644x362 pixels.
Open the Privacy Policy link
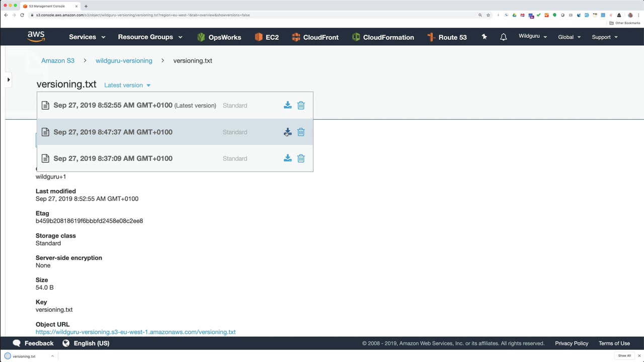pyautogui.click(x=572, y=343)
